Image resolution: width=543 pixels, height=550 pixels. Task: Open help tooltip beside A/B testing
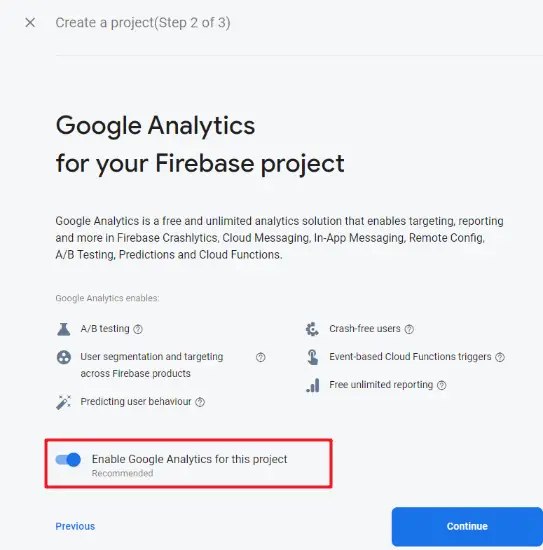click(138, 329)
